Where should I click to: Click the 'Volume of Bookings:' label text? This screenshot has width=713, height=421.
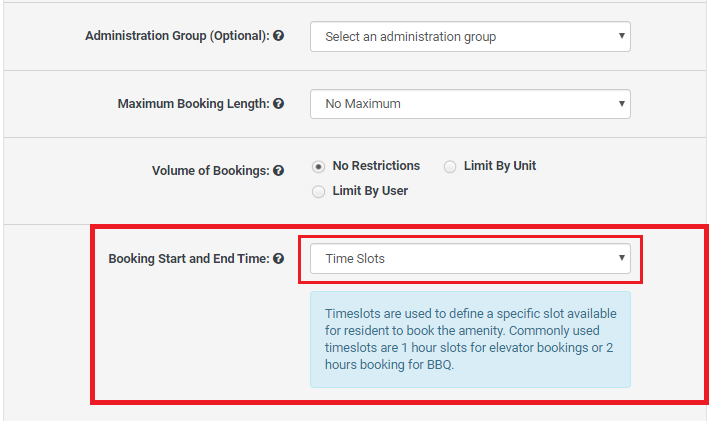coord(210,171)
